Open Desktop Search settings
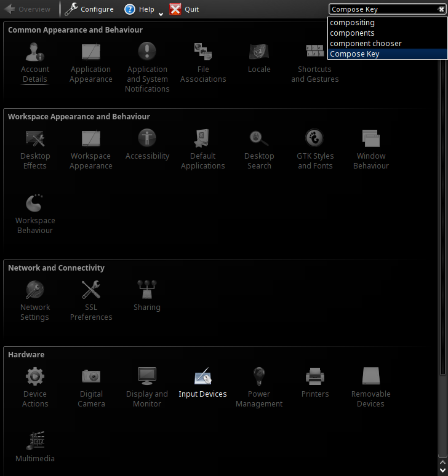Image resolution: width=448 pixels, height=476 pixels. pyautogui.click(x=259, y=149)
